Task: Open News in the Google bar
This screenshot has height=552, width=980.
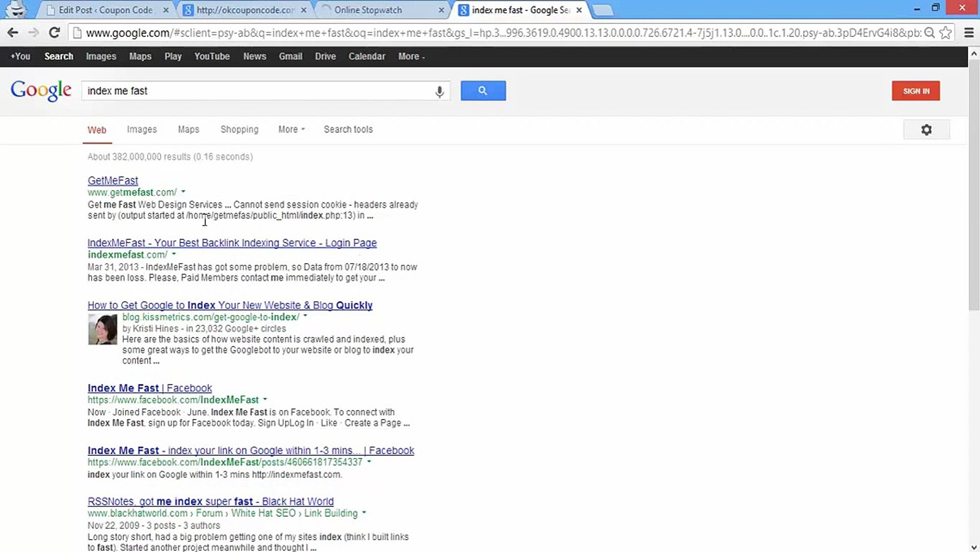Action: coord(255,56)
